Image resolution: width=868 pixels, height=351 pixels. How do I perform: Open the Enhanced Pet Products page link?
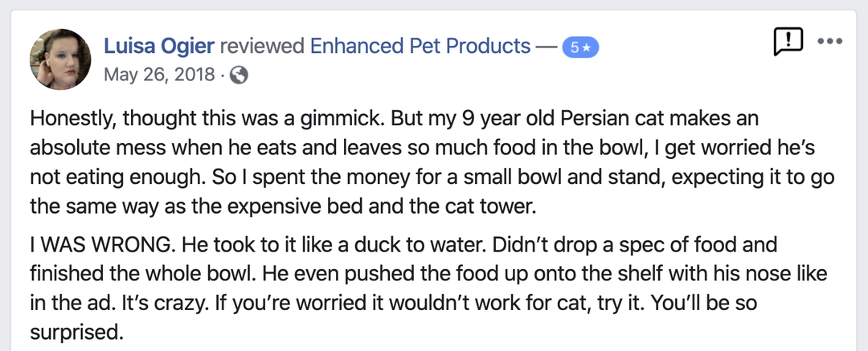420,47
